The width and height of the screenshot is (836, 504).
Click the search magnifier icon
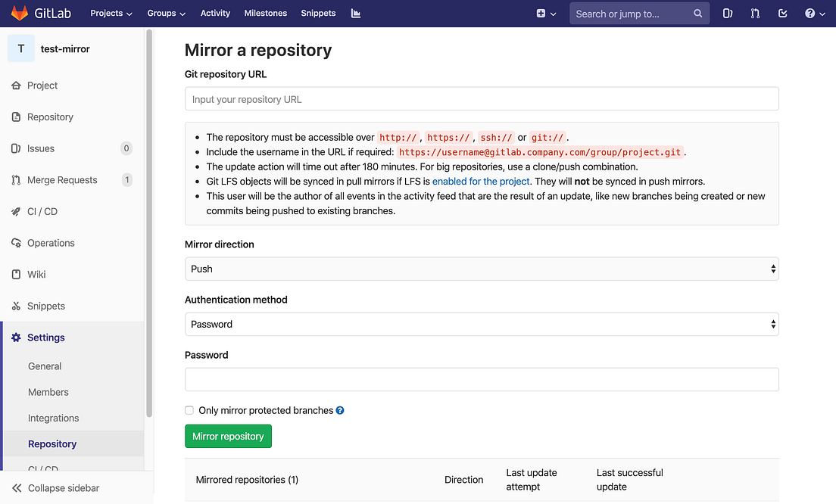(x=698, y=14)
